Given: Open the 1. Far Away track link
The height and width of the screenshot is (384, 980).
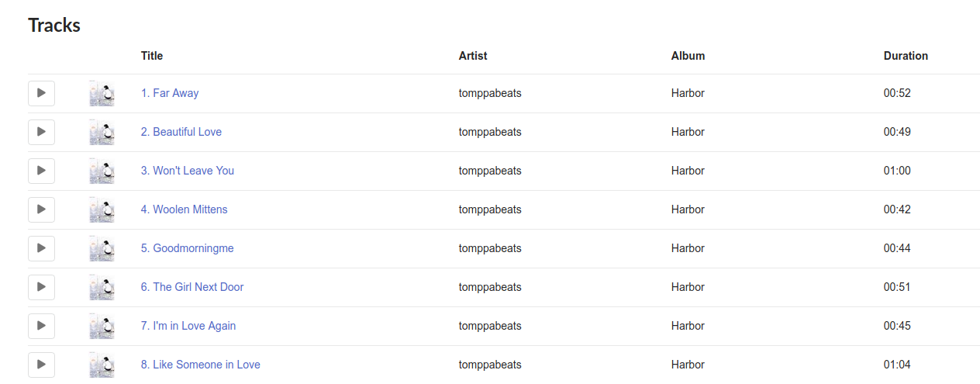Looking at the screenshot, I should coord(170,93).
